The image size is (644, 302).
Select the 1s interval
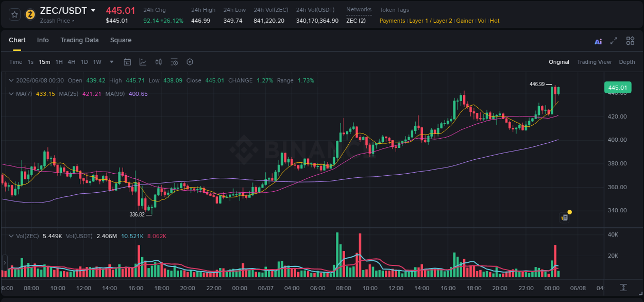pos(30,62)
